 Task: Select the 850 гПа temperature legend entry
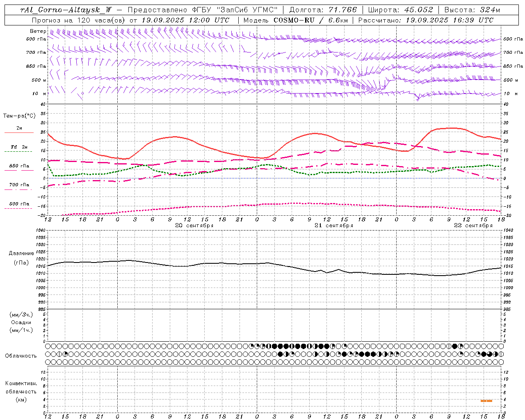click(19, 167)
